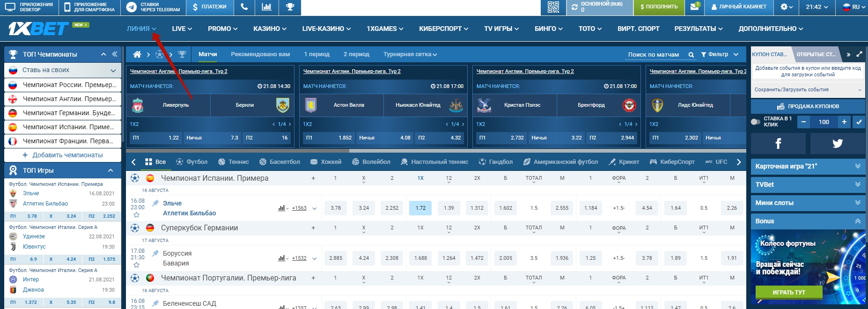Collapse the ТОП Чемпионаты panel
The height and width of the screenshot is (309, 868).
pos(103,54)
